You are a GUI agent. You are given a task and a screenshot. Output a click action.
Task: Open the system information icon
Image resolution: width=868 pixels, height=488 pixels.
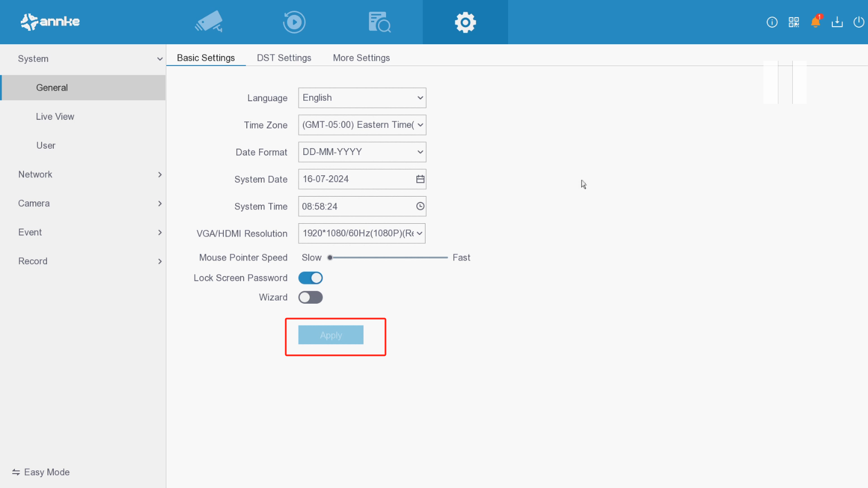[x=771, y=22]
